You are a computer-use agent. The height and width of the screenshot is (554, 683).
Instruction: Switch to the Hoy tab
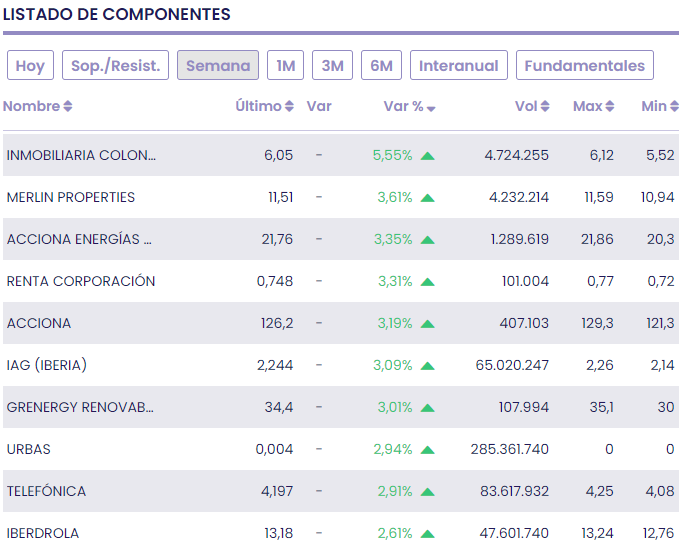(30, 66)
